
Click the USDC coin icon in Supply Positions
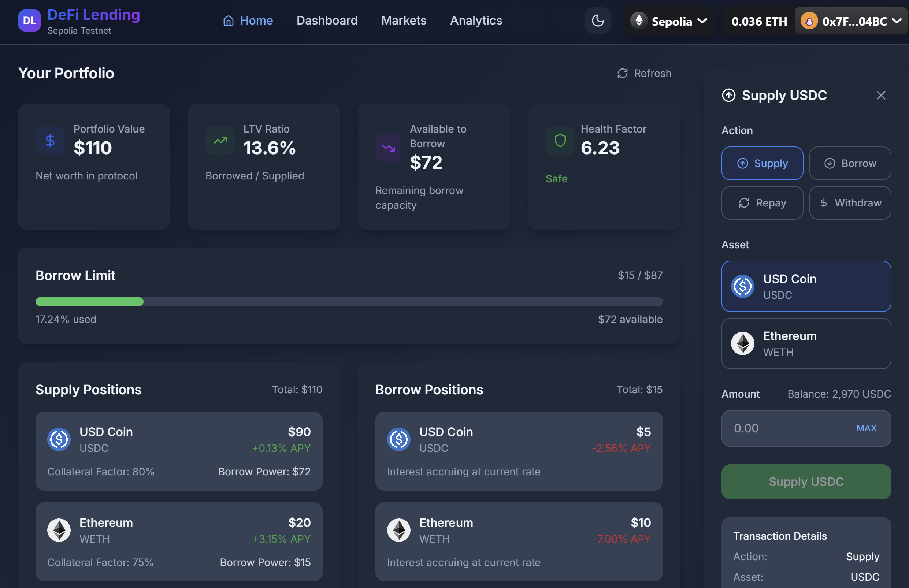click(59, 439)
